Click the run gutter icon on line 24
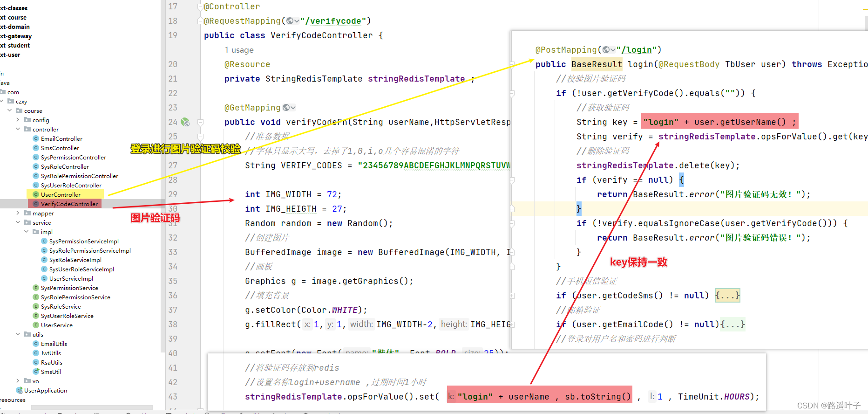 pos(185,122)
